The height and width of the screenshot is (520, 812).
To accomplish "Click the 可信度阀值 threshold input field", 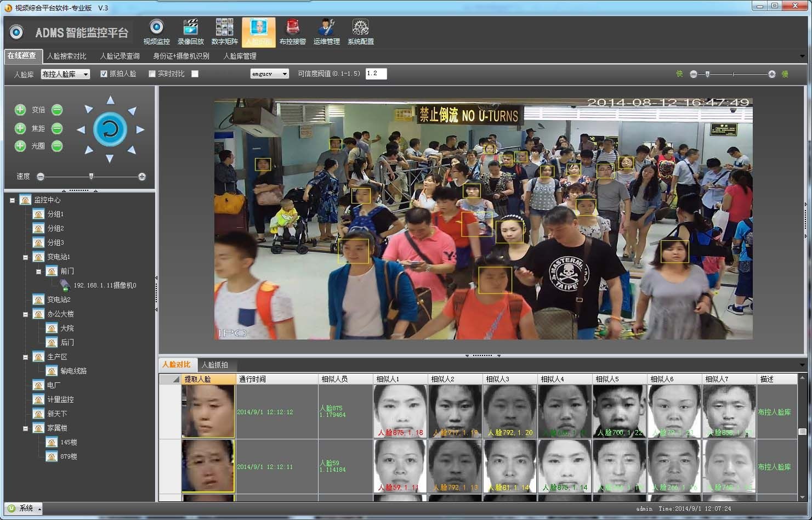I will point(376,74).
